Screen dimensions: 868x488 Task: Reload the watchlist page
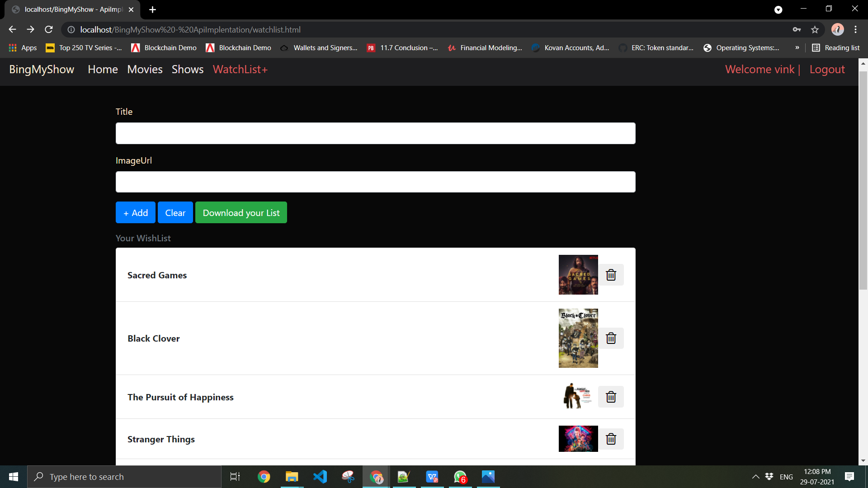[x=49, y=30]
